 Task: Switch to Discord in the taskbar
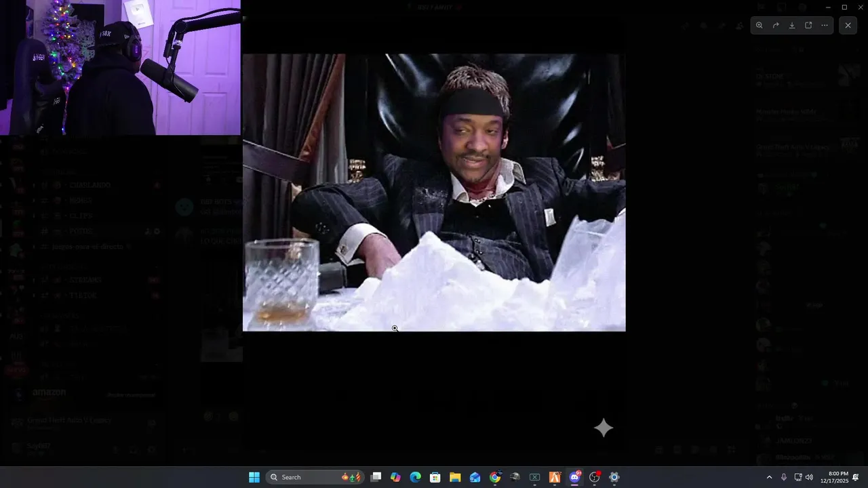575,477
